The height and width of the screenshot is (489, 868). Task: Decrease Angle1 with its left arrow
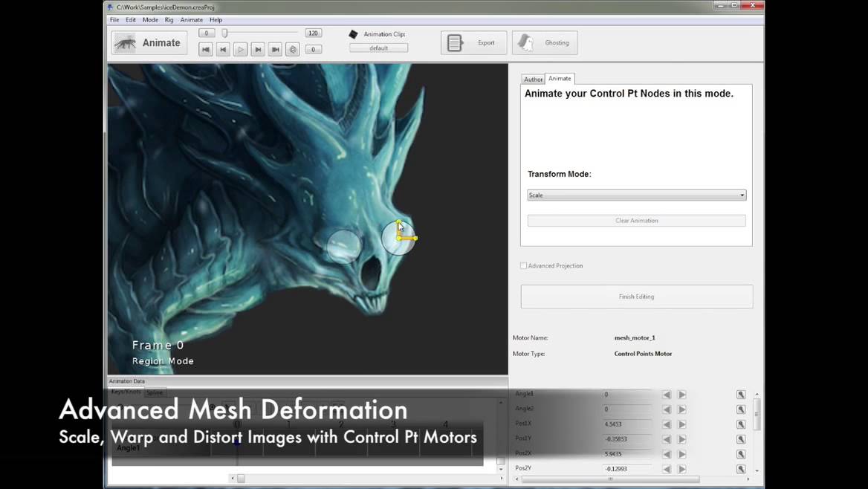667,395
